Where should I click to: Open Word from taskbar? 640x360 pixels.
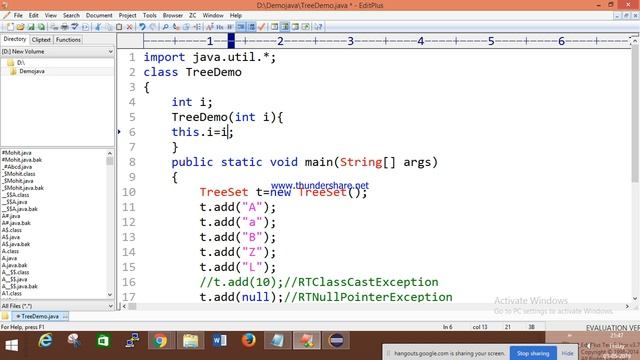(219, 341)
